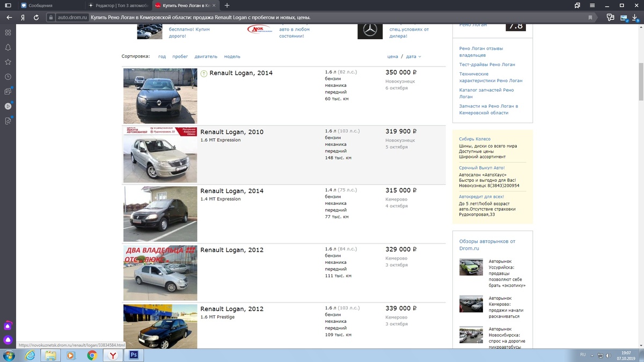This screenshot has width=644, height=362.
Task: Open the tab panel sidebar icon
Action: click(x=8, y=5)
